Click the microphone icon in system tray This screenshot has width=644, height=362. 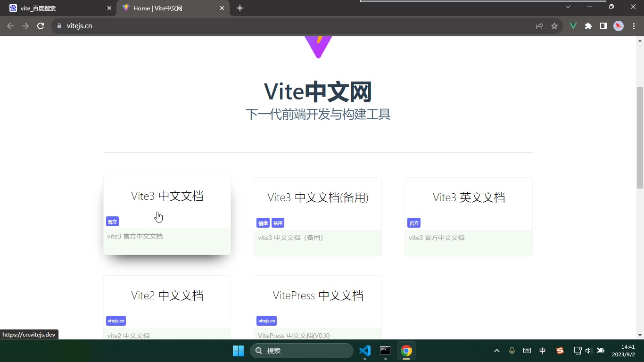512,351
